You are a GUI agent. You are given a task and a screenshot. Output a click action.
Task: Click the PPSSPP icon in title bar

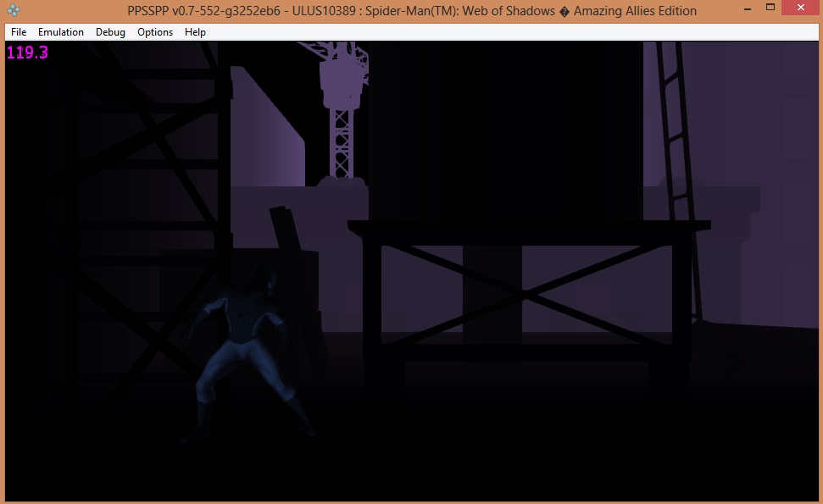[13, 11]
